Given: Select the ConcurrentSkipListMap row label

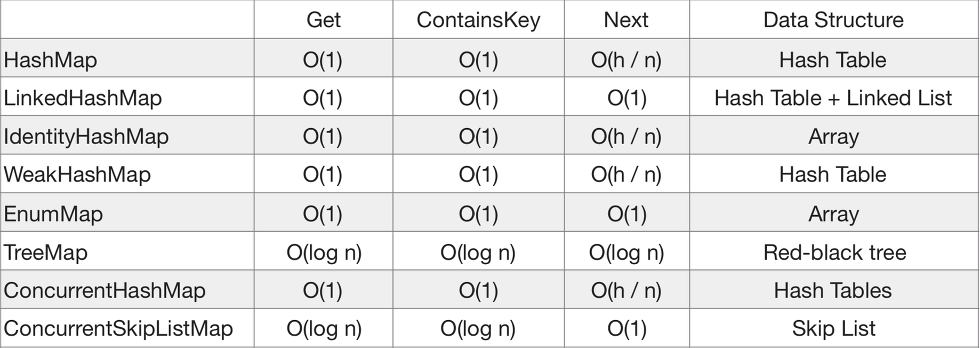Looking at the screenshot, I should pyautogui.click(x=118, y=328).
